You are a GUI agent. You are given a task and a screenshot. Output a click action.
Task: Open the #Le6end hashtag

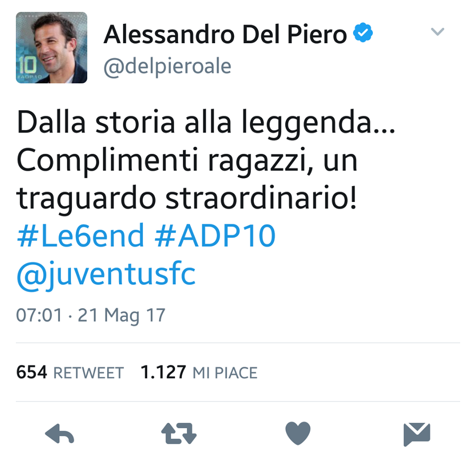(x=80, y=235)
